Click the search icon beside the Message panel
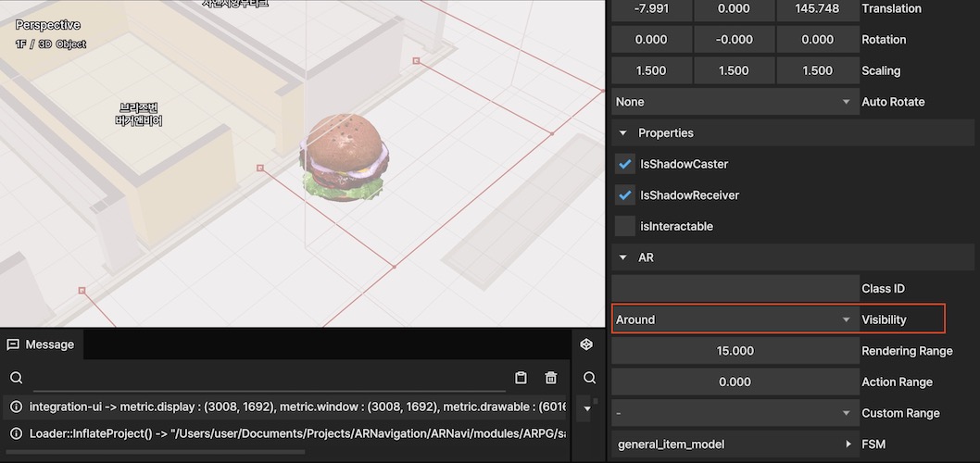 point(590,378)
